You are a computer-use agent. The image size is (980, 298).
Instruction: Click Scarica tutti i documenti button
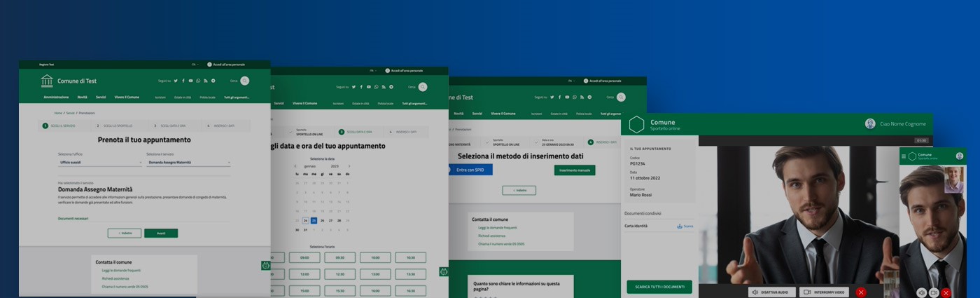[659, 287]
